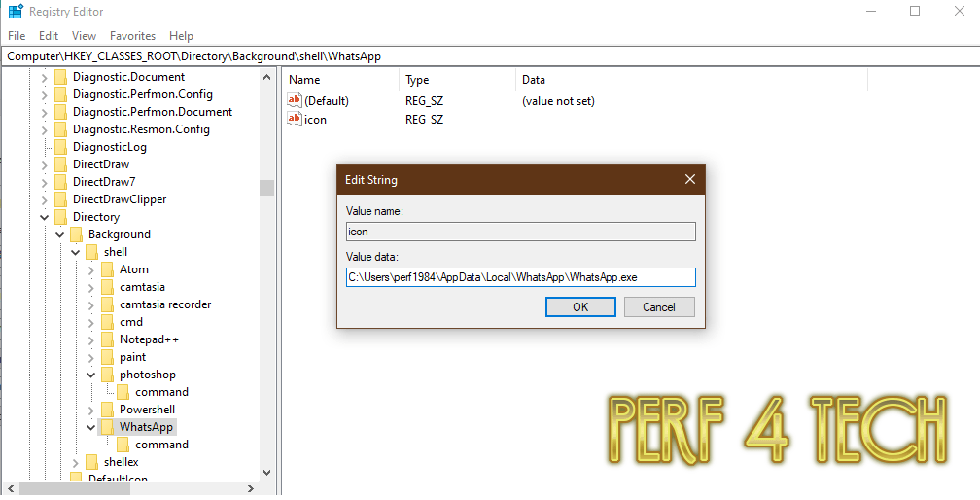Viewport: 980px width, 500px height.
Task: Select the (Default) value's ab icon
Action: coord(295,100)
